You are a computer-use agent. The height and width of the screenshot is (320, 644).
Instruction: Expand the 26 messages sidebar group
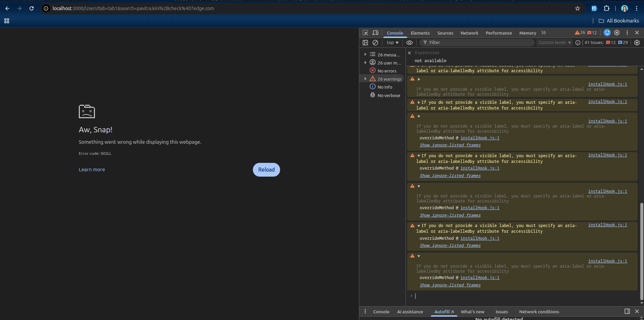pos(366,54)
